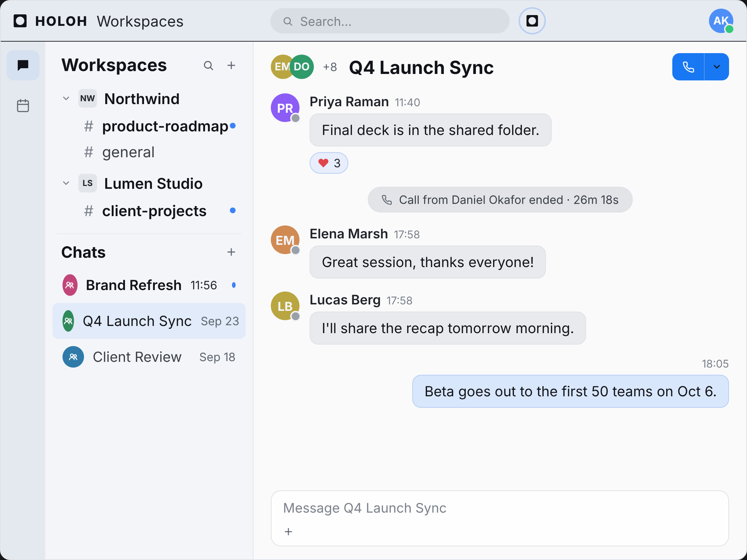747x560 pixels.
Task: Start a call in Q4 Launch Sync
Action: click(x=688, y=67)
